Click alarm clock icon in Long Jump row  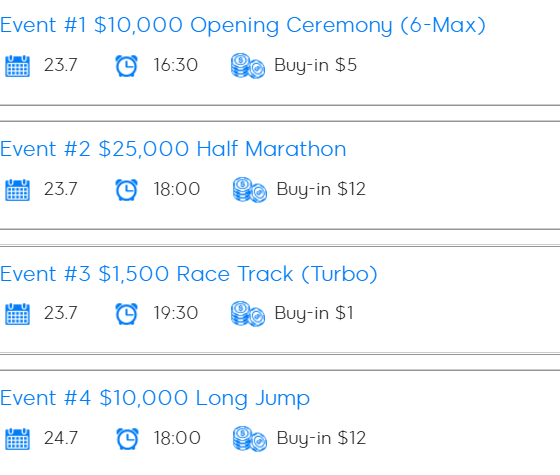[x=128, y=439]
